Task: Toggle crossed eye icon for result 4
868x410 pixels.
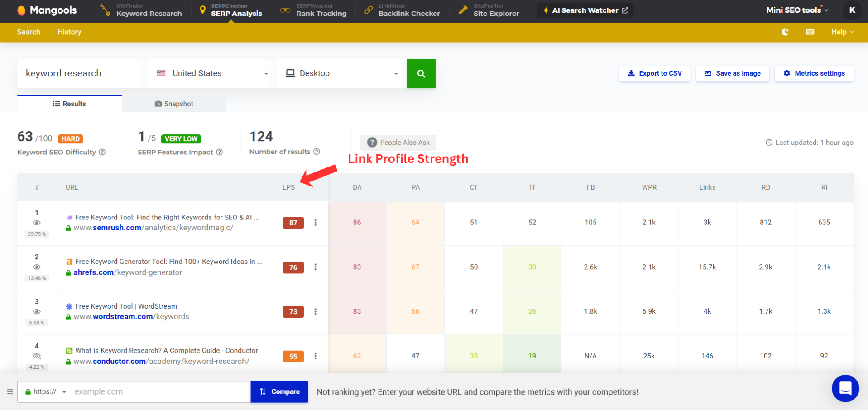Action: (x=37, y=356)
